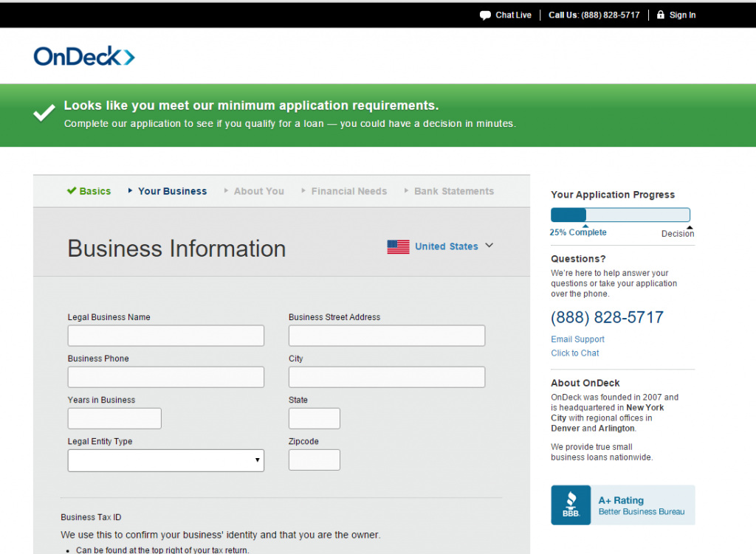Open the Basics step tab
This screenshot has width=756, height=554.
89,191
